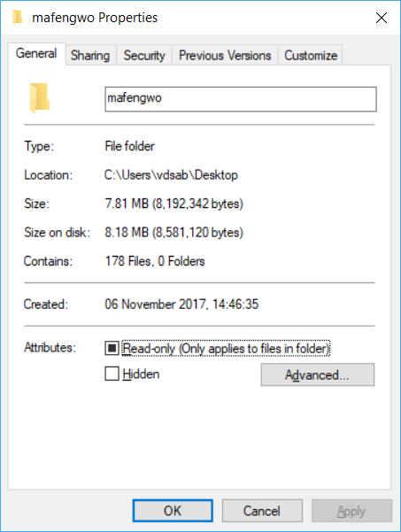The image size is (401, 532).
Task: Click the Contains files count text
Action: pyautogui.click(x=155, y=261)
